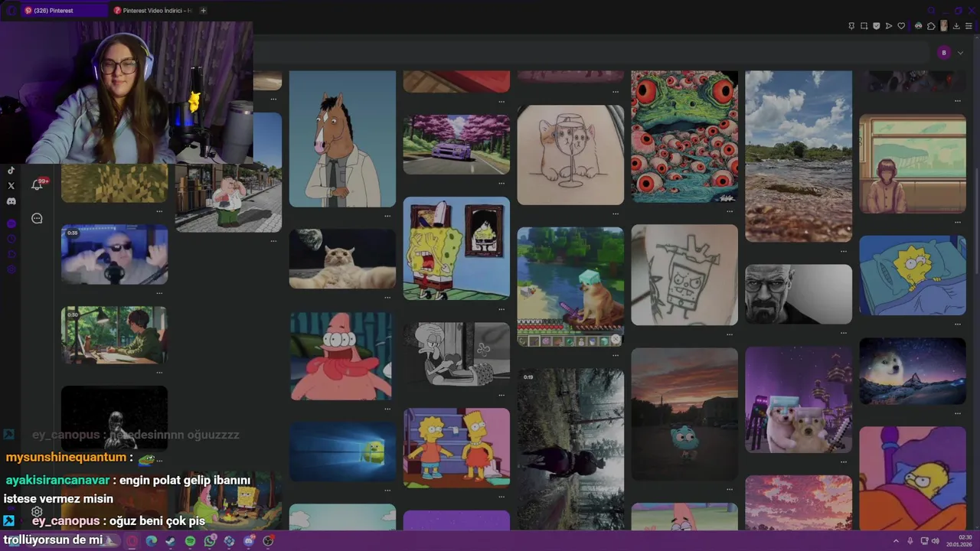Open the cat wine glass tattoo pin
This screenshot has height=551, width=980.
tap(570, 155)
